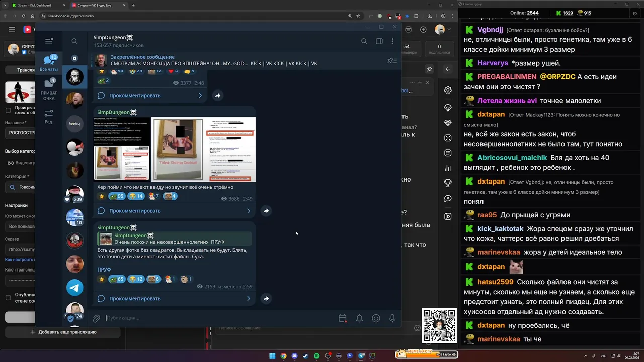Screen dimensions: 644x362
Task: Click plus create icon in VK header
Action: 423,30
